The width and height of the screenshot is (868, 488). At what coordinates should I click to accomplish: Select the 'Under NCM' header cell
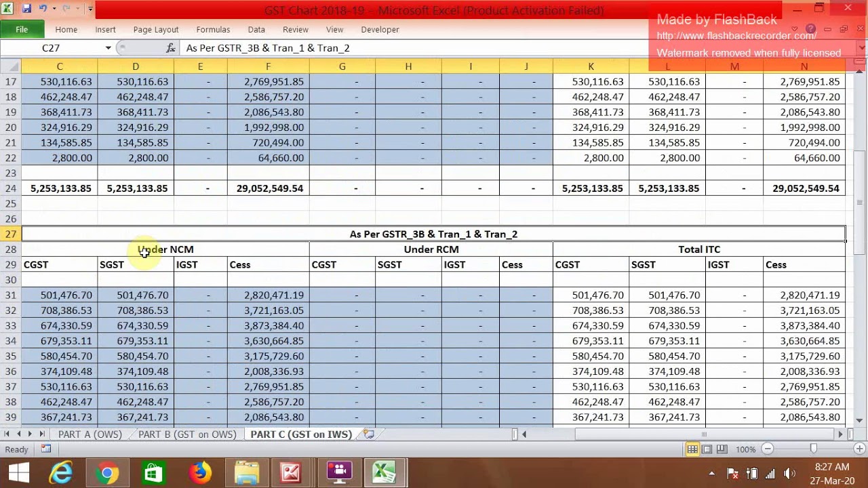coord(165,249)
